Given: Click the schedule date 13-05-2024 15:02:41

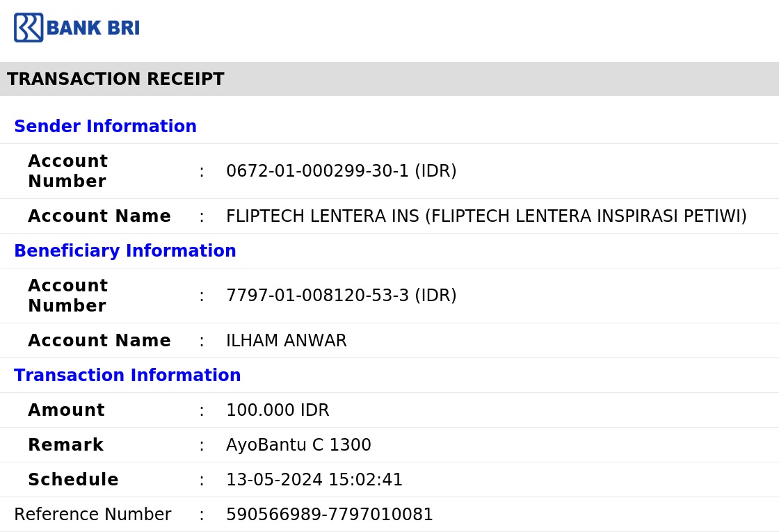Looking at the screenshot, I should [314, 479].
